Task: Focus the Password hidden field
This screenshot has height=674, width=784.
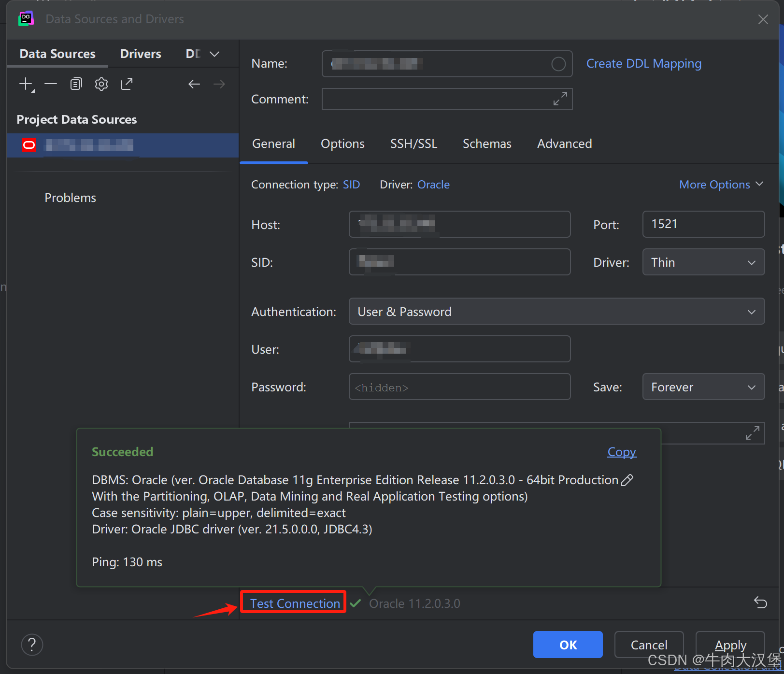Action: point(459,387)
